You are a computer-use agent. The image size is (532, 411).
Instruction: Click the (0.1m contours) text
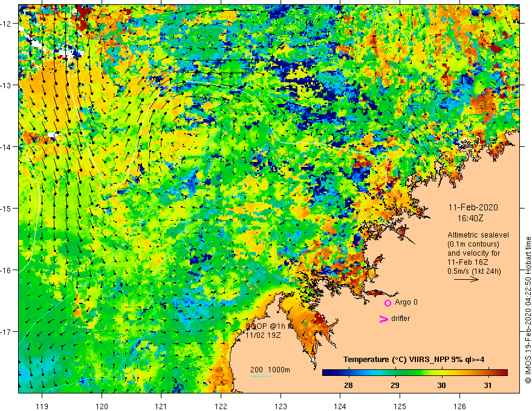click(x=473, y=244)
